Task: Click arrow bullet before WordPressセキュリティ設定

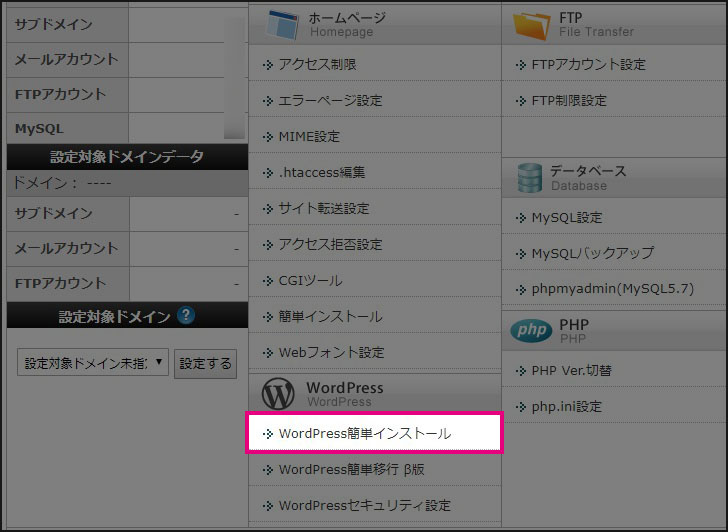Action: click(x=267, y=506)
